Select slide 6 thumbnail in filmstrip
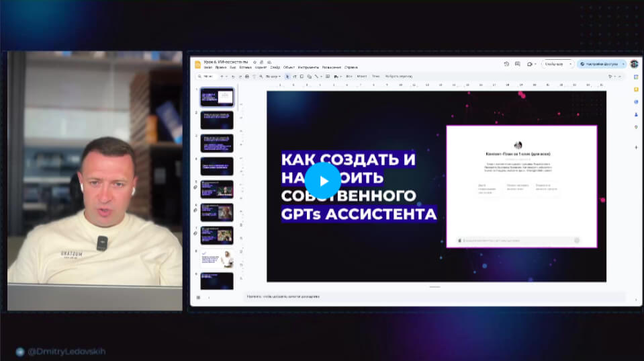The height and width of the screenshot is (361, 644). point(217,212)
